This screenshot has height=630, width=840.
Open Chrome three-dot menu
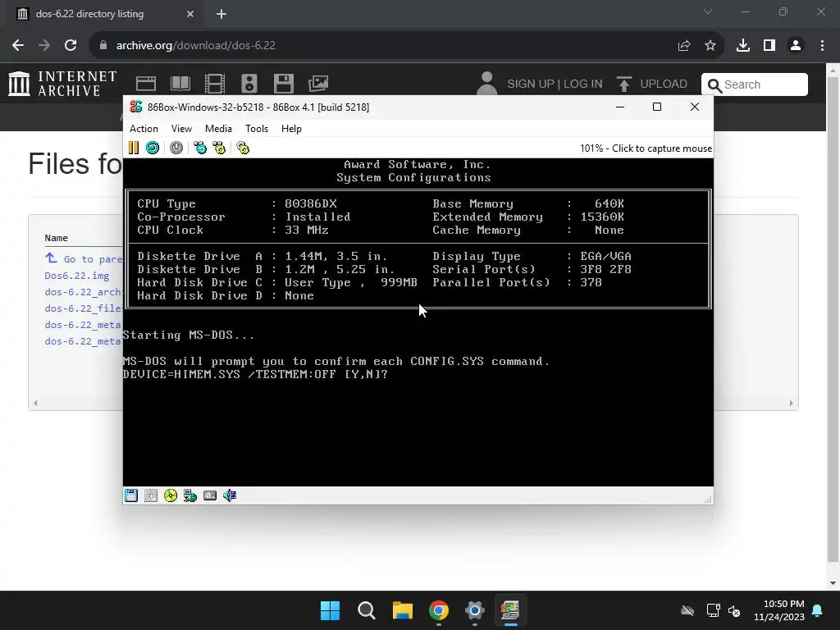click(x=822, y=46)
